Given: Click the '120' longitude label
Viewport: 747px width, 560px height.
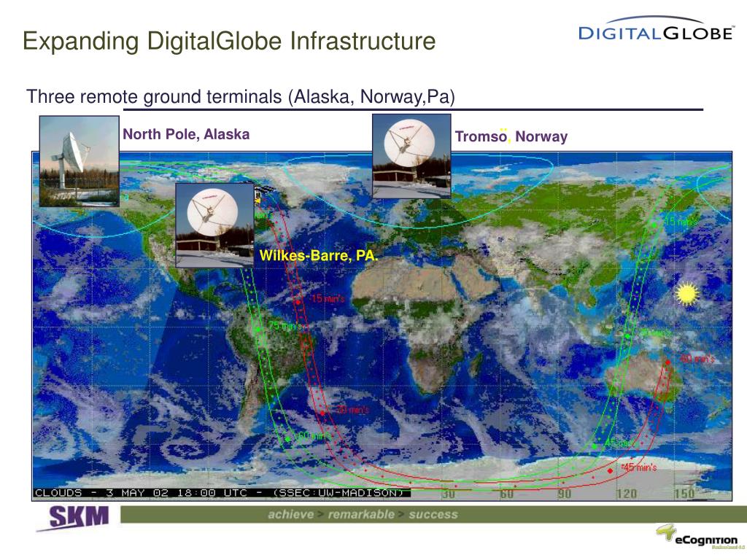Looking at the screenshot, I should click(x=626, y=494).
